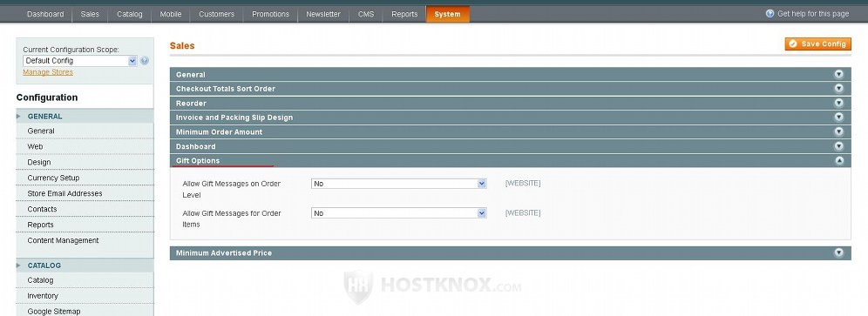Select Content Management in sidebar
This screenshot has height=316, width=868.
63,241
